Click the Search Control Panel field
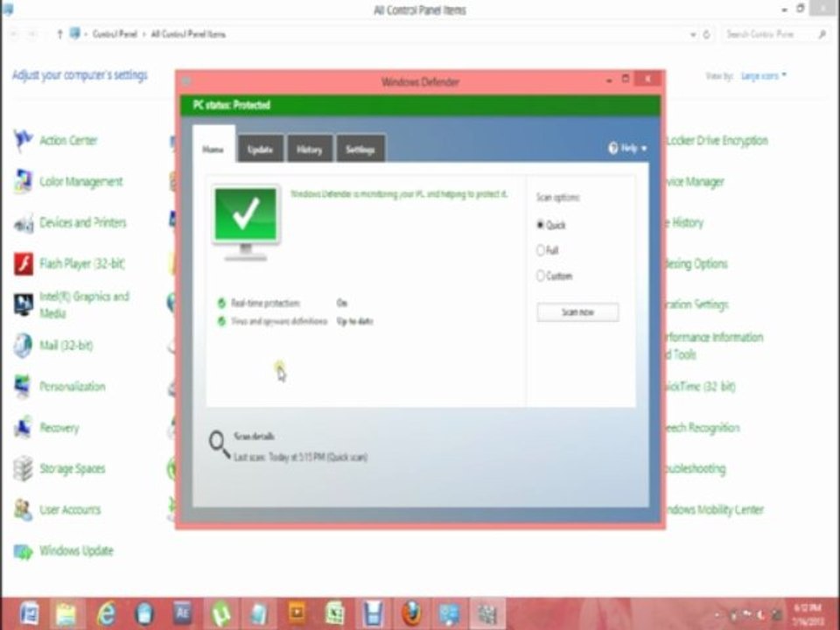840x630 pixels. [x=775, y=34]
